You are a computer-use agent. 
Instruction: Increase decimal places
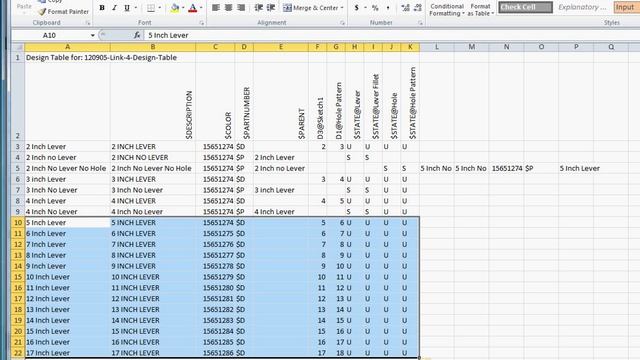pyautogui.click(x=405, y=8)
